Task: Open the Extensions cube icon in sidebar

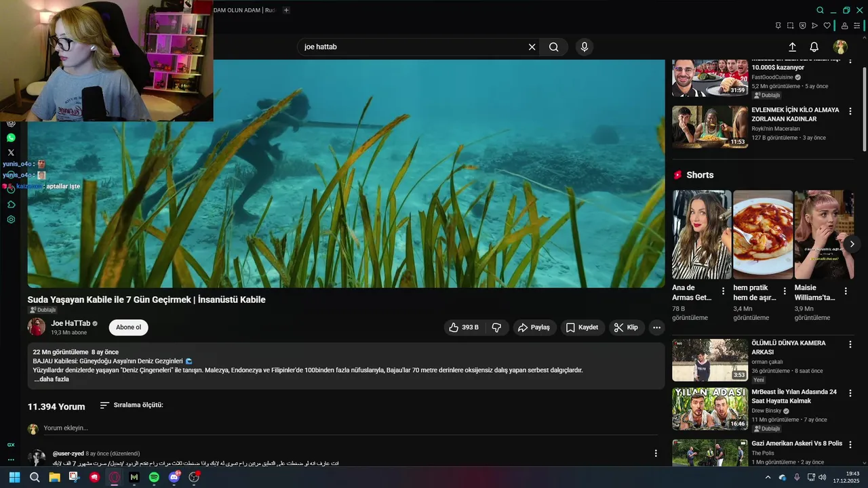Action: [x=11, y=204]
